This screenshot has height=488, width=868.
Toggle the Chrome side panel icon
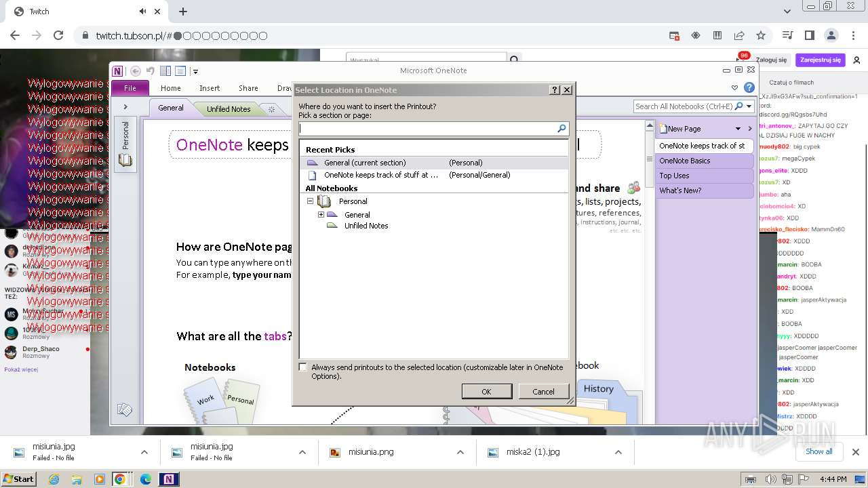click(809, 35)
